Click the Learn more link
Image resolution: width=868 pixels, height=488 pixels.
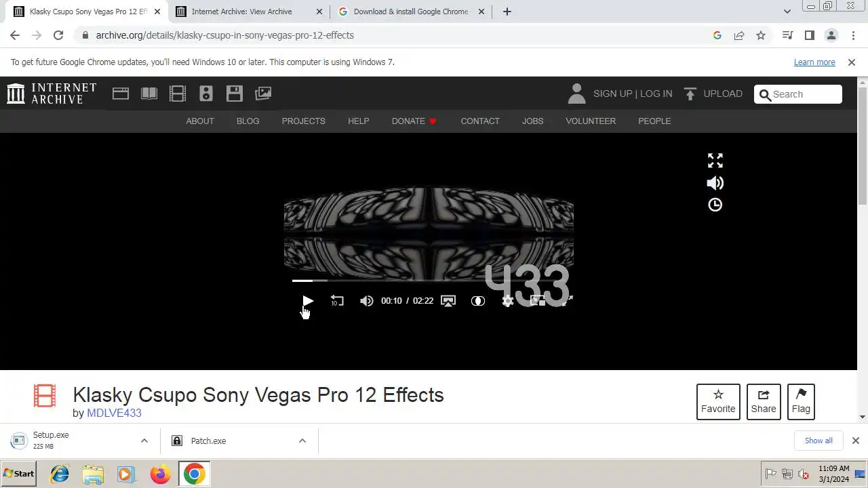pyautogui.click(x=814, y=62)
